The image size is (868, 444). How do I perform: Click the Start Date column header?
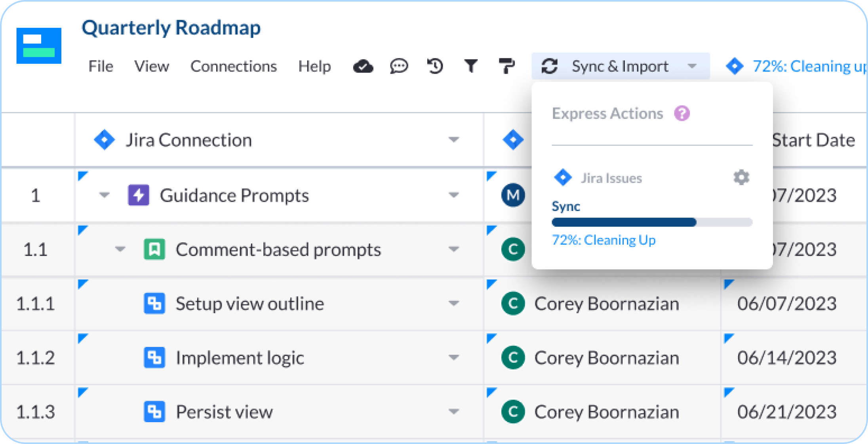[x=813, y=140]
